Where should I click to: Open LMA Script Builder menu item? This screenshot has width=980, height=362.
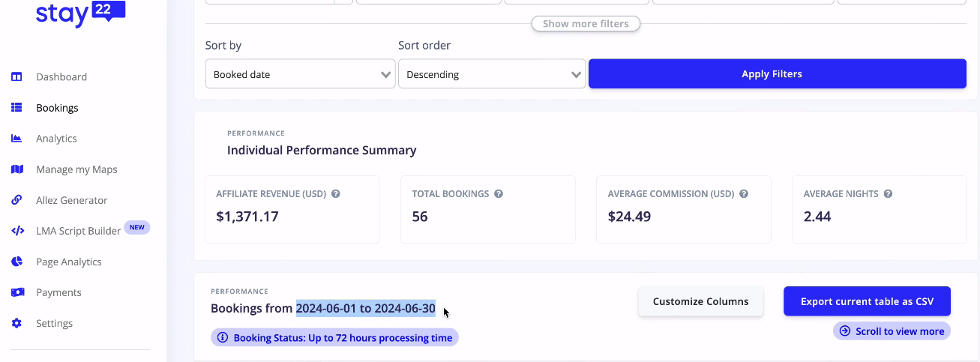[78, 231]
